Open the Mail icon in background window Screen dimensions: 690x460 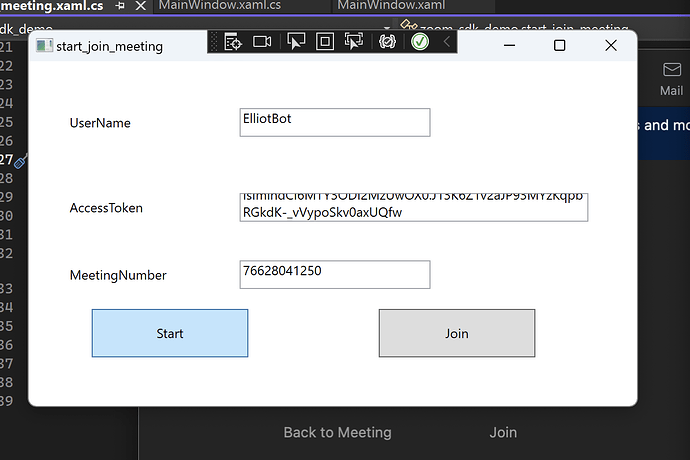(672, 79)
